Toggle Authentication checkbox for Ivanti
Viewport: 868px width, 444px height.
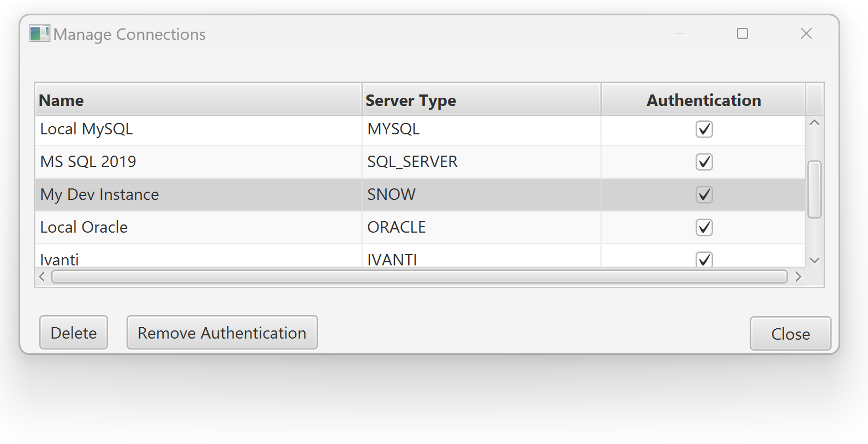pyautogui.click(x=704, y=259)
